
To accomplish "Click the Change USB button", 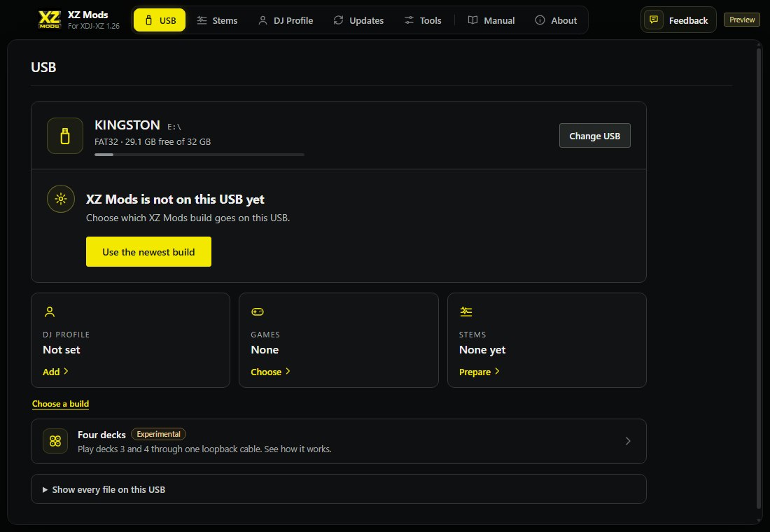I will (595, 136).
